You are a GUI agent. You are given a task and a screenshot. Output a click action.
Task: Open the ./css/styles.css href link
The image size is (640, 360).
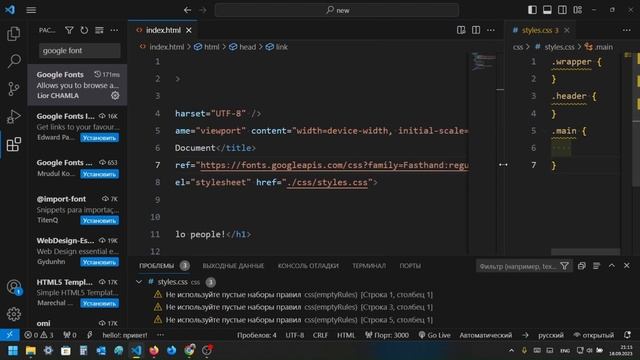327,182
